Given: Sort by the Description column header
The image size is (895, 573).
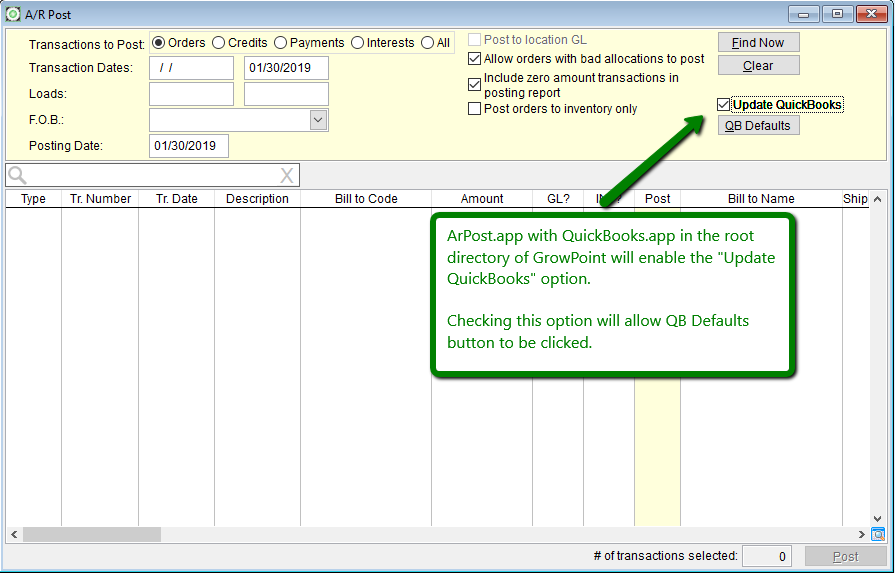Looking at the screenshot, I should [257, 199].
